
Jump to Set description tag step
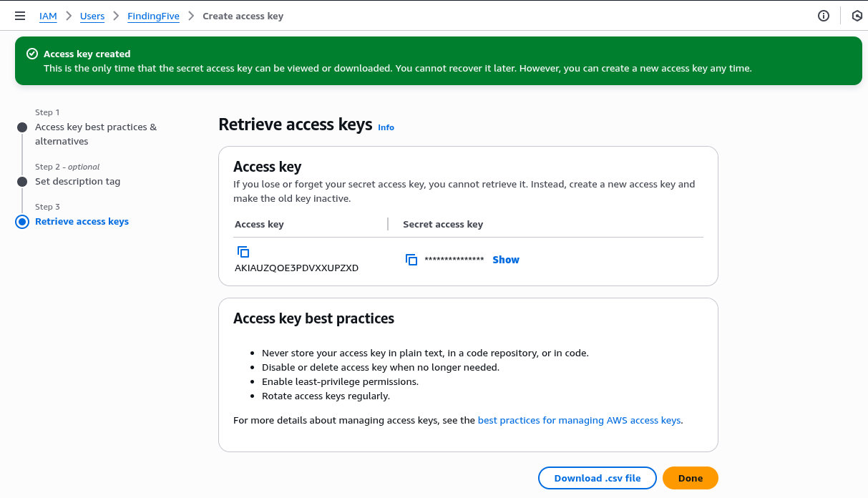[x=77, y=182]
